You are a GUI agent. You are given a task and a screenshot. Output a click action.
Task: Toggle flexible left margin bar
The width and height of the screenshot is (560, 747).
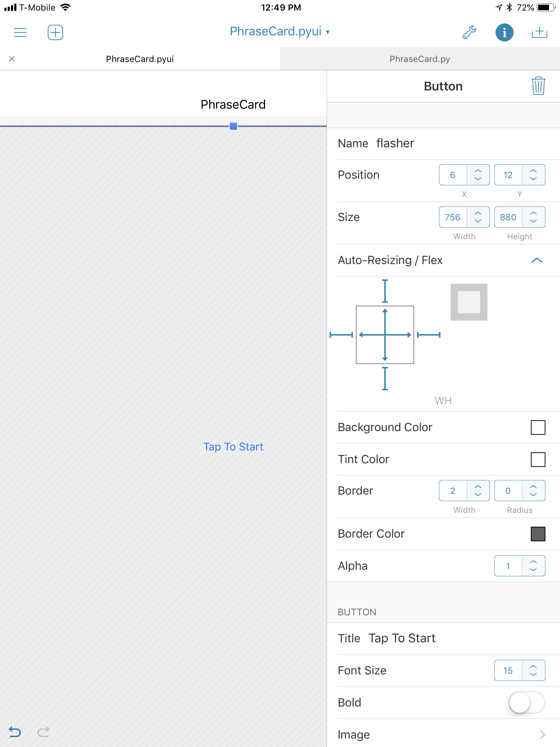tap(341, 335)
